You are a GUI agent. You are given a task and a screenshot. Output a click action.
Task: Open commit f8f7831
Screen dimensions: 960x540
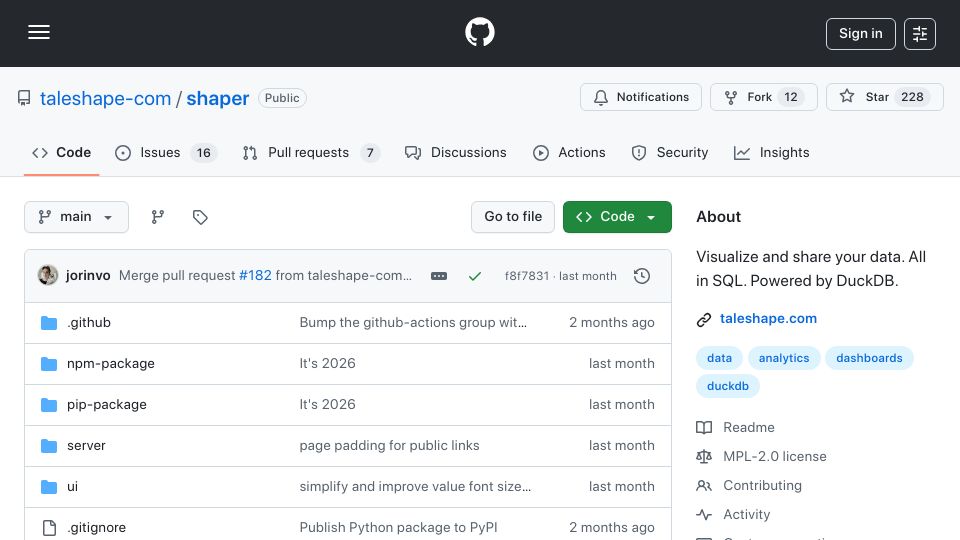pos(527,276)
